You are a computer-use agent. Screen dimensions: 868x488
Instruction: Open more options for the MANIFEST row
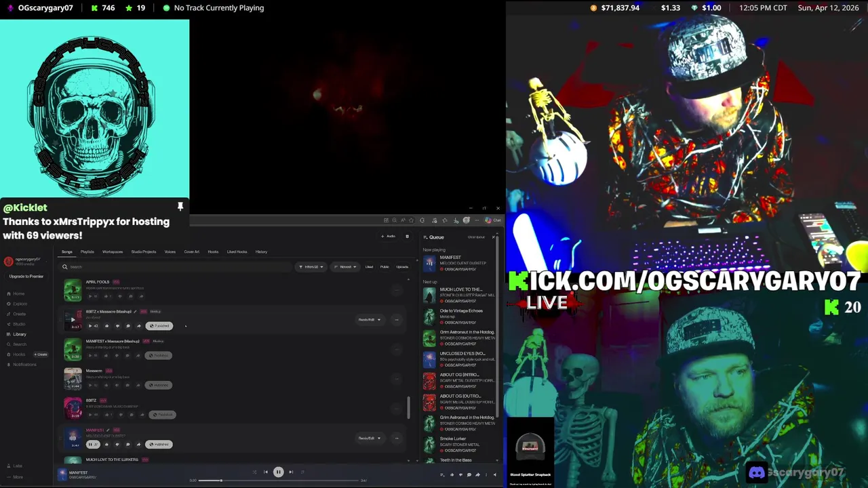tap(397, 438)
